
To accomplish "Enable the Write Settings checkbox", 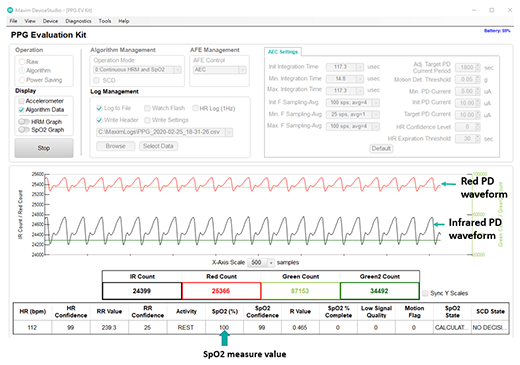I will [147, 120].
